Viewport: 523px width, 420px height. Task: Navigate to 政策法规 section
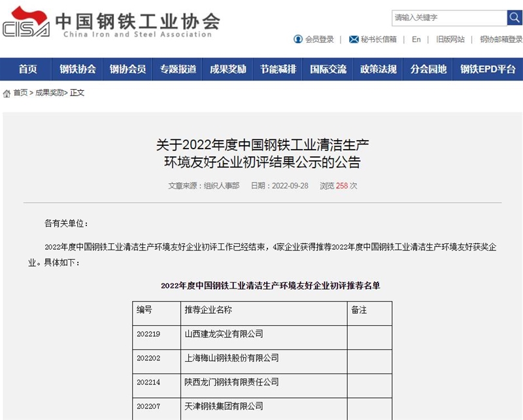pos(378,69)
